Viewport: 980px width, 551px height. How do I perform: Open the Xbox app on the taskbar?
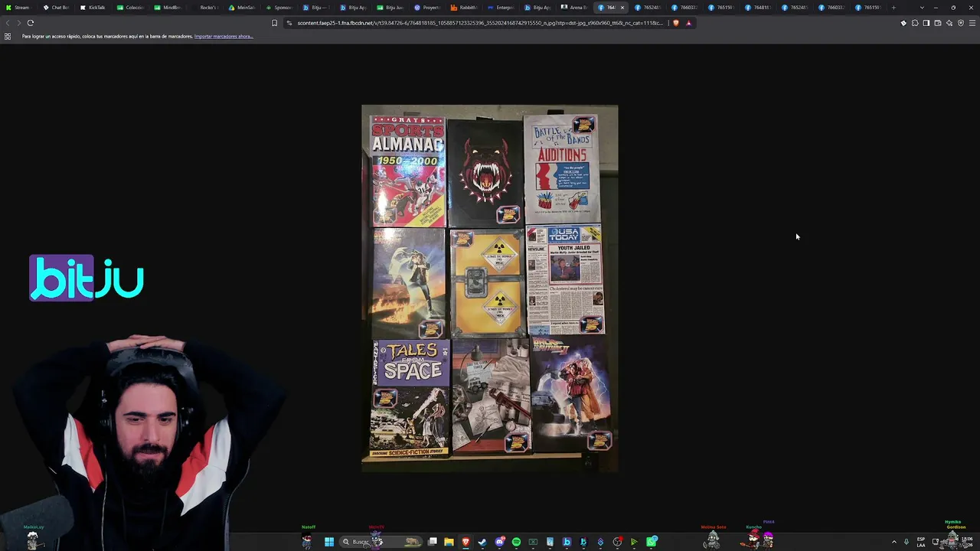coord(533,542)
